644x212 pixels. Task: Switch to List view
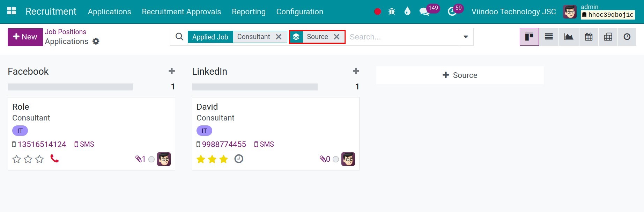tap(549, 37)
